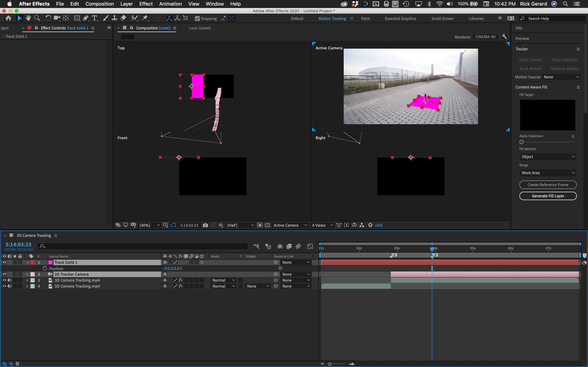This screenshot has height=367, width=588.
Task: Expand the 3D Tracker Camera layer
Action: pos(27,274)
